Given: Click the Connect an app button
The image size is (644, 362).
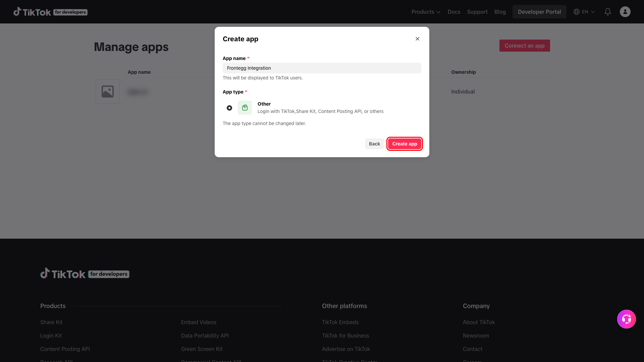Looking at the screenshot, I should tap(524, 46).
